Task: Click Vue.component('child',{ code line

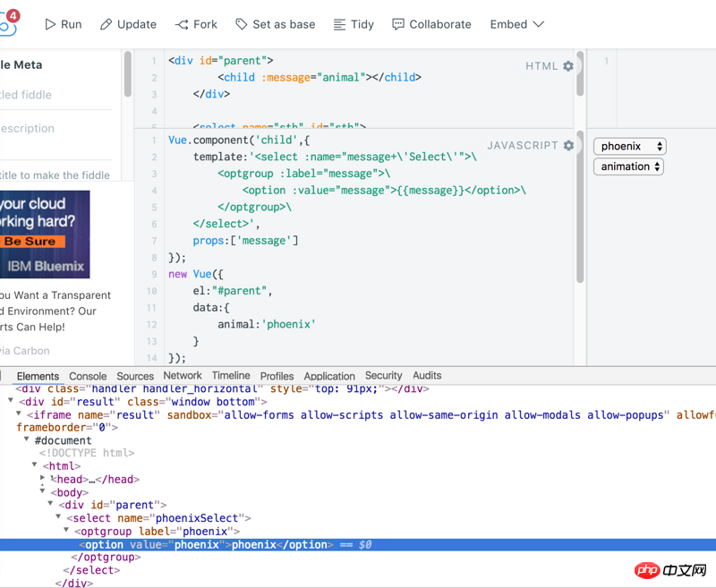Action: coord(239,141)
